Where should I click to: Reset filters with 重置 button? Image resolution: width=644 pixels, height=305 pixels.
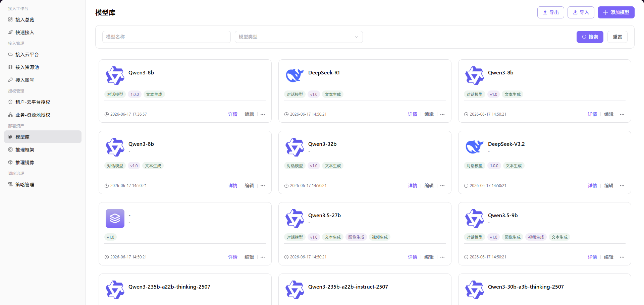pyautogui.click(x=618, y=37)
